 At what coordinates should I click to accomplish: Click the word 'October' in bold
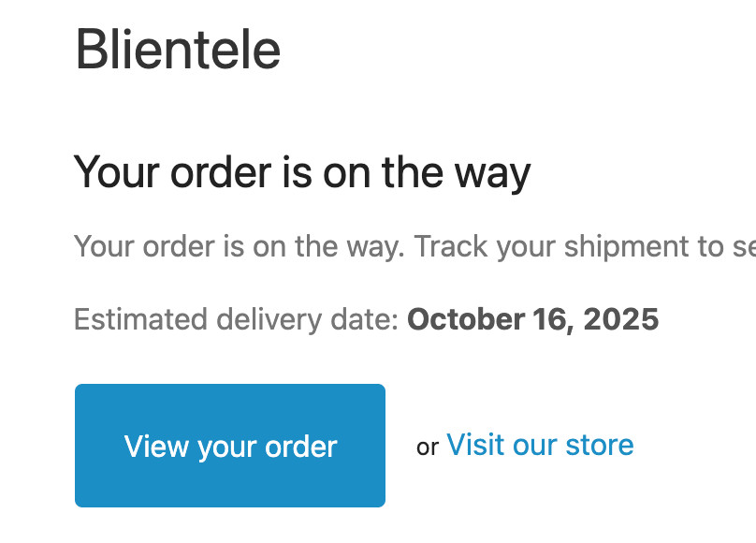point(466,319)
